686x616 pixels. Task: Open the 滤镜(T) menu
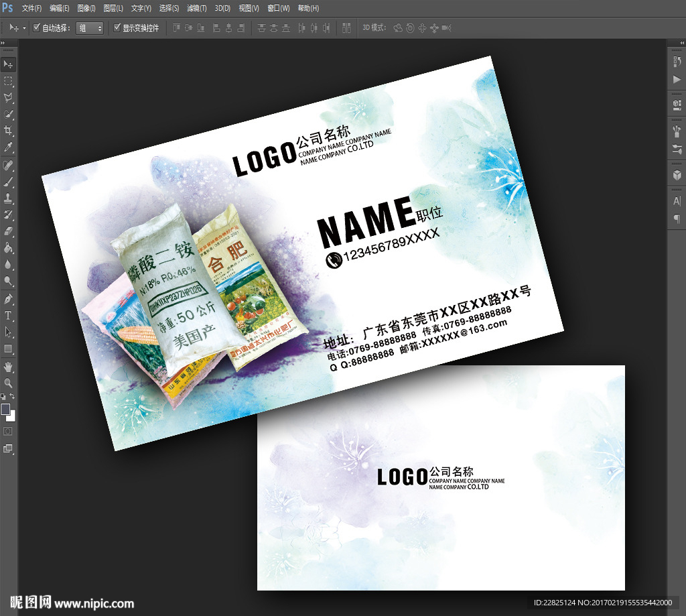pos(196,8)
